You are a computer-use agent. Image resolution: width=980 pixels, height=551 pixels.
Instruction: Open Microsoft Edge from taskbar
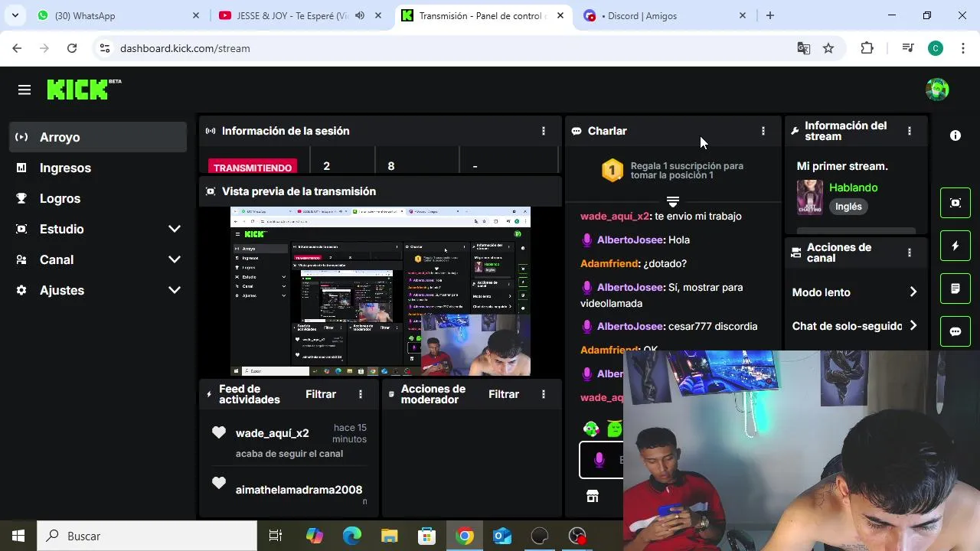352,536
